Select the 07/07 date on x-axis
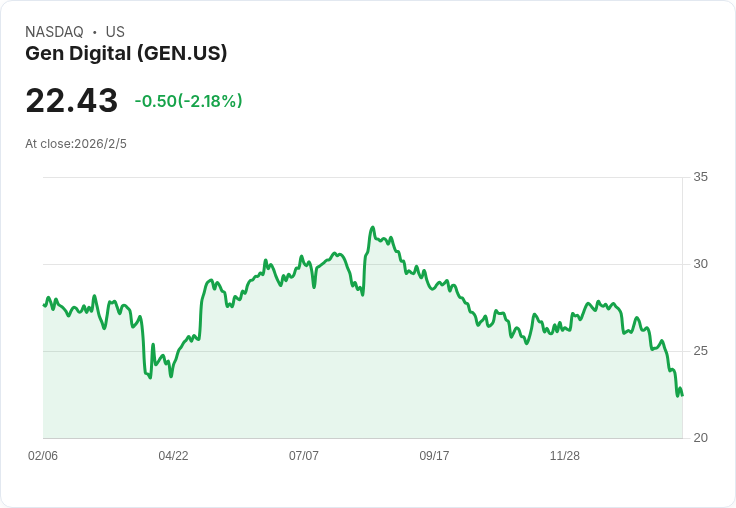Screen dimensions: 736x508 point(304,456)
